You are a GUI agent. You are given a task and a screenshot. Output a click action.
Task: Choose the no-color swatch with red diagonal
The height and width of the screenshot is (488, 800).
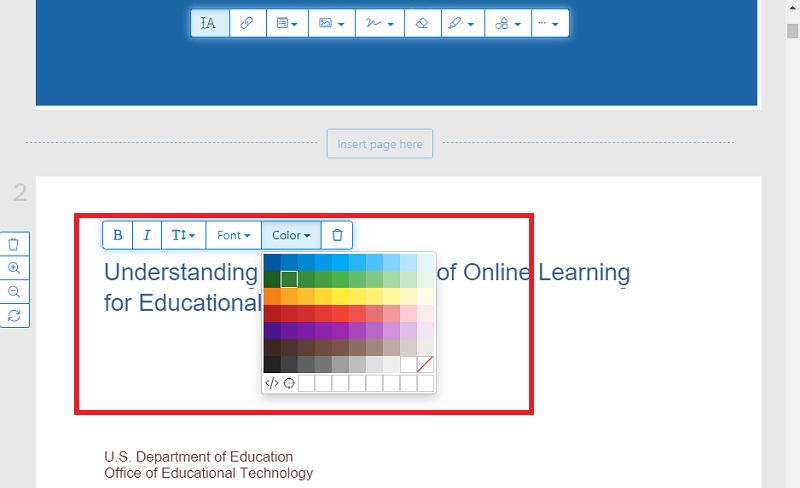(x=425, y=364)
